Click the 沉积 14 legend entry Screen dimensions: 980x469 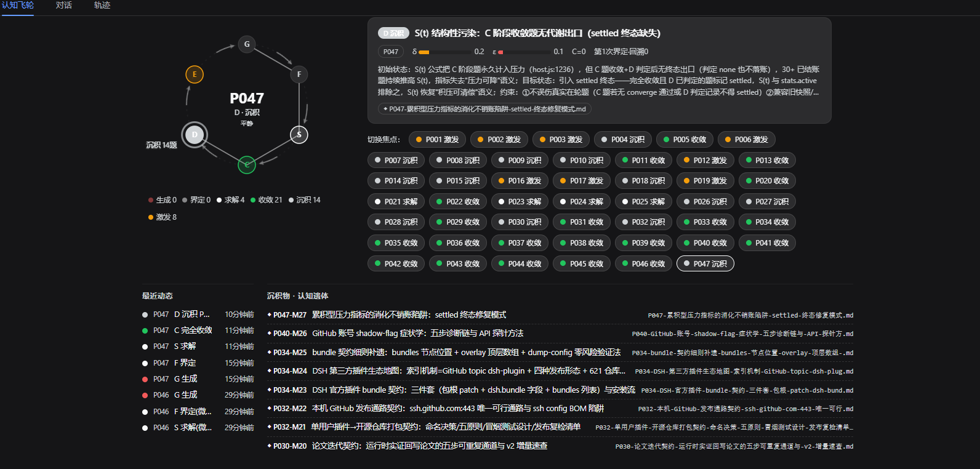coord(305,200)
